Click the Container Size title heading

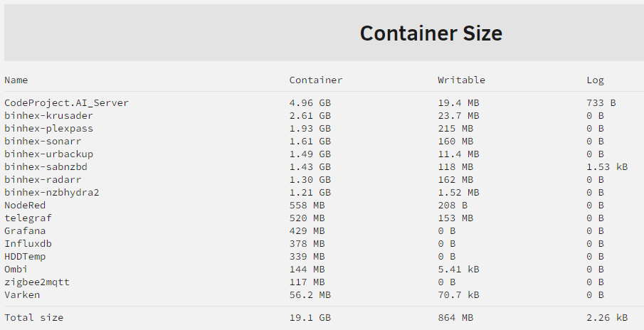click(431, 33)
